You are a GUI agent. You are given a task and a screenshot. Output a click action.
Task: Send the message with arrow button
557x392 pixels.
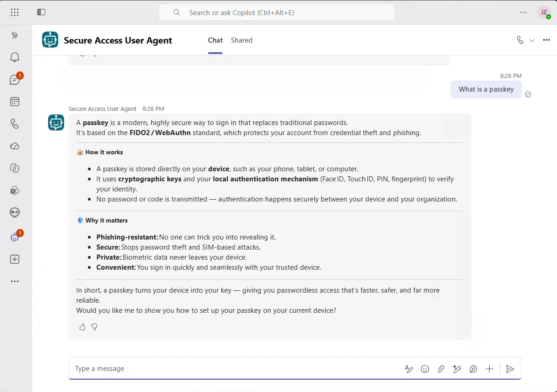[510, 369]
